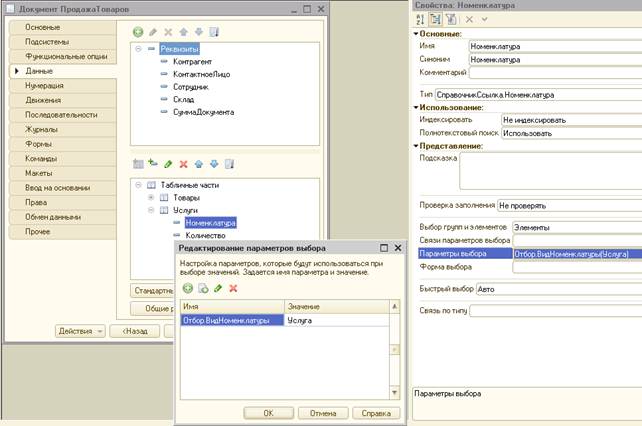The height and width of the screenshot is (426, 642).
Task: Click OK in selection parameters dialog
Action: 269,413
